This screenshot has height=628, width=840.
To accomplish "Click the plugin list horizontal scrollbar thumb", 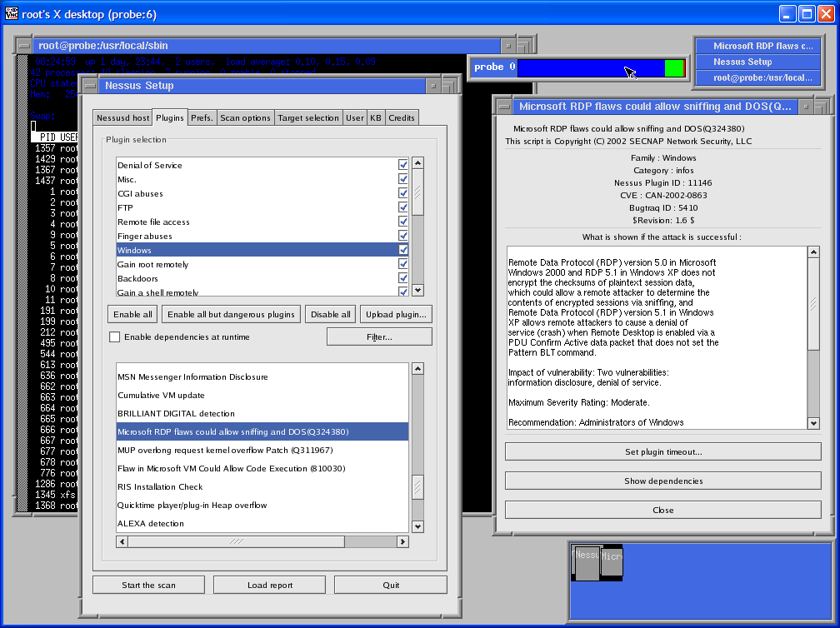I will (x=237, y=542).
